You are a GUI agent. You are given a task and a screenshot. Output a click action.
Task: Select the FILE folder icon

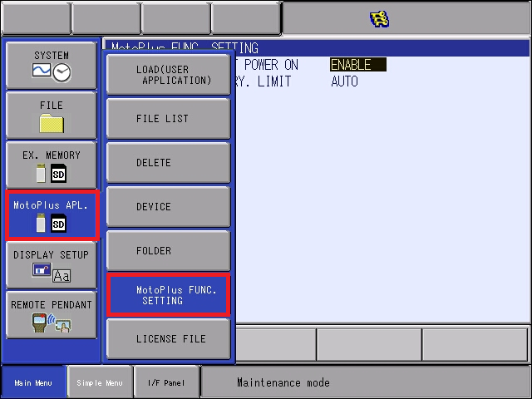pos(52,116)
